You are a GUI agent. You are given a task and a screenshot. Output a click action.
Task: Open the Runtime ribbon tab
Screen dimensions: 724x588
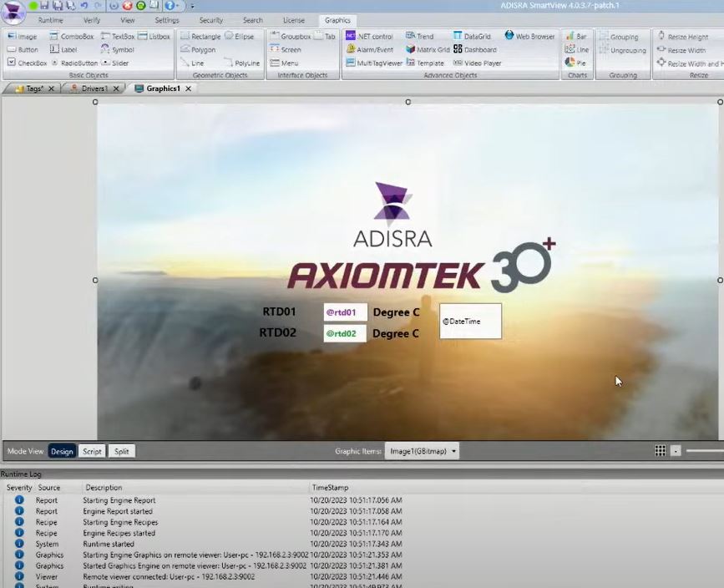point(50,20)
